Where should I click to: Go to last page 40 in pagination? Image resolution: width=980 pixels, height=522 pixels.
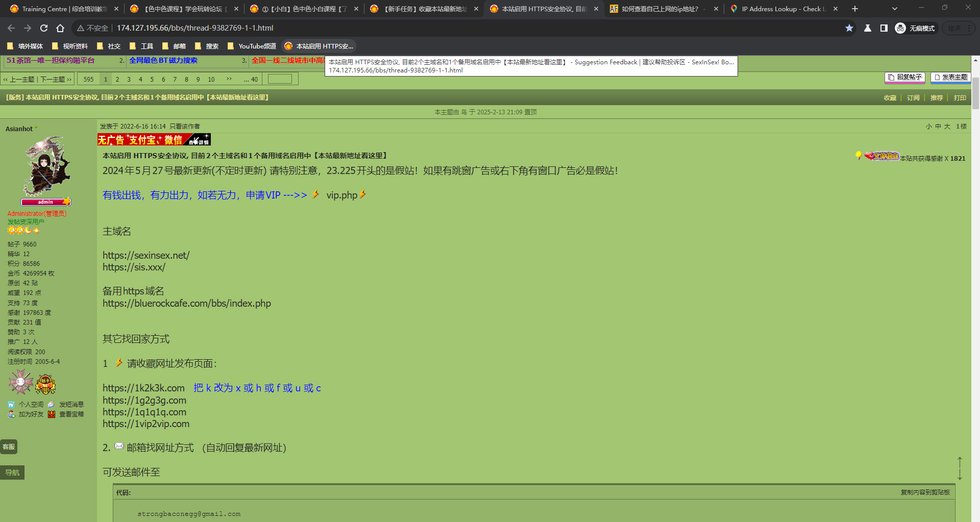251,79
